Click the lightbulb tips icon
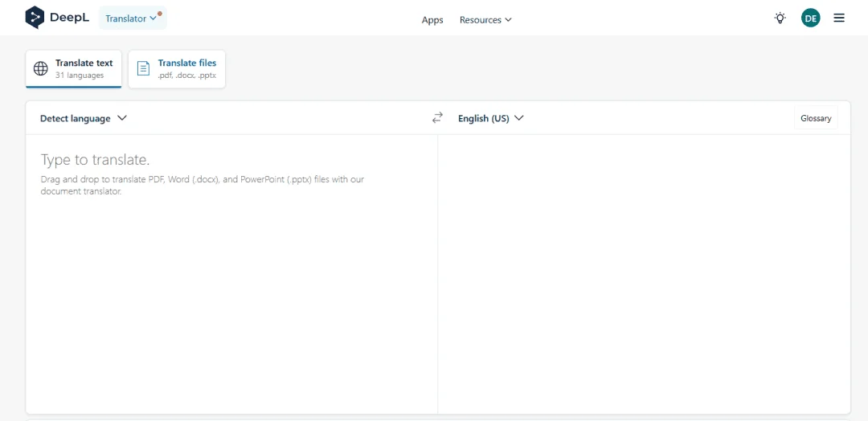The height and width of the screenshot is (421, 868). (780, 18)
